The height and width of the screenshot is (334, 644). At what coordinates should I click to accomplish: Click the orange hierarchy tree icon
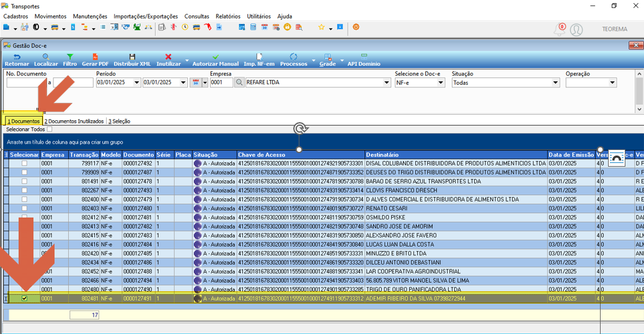(85, 27)
